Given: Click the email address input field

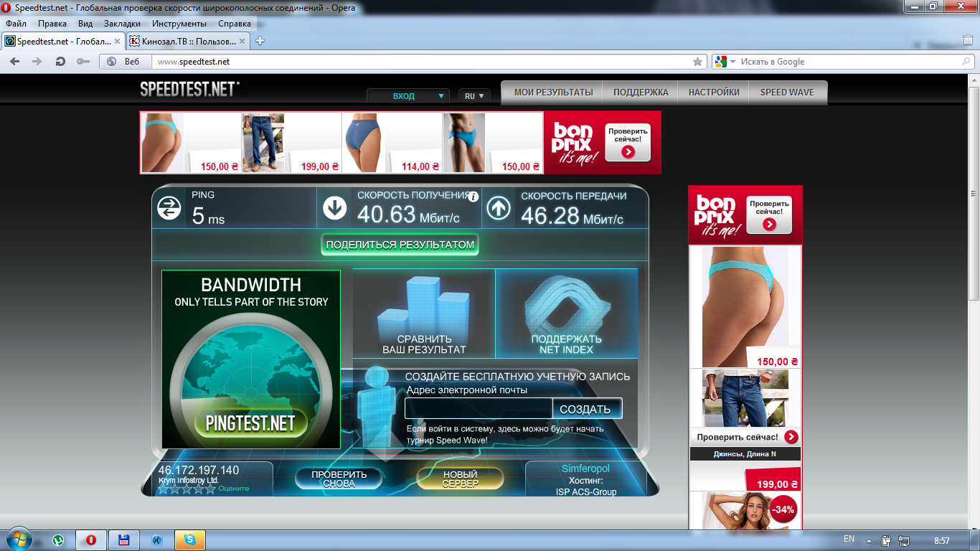Looking at the screenshot, I should [x=479, y=408].
